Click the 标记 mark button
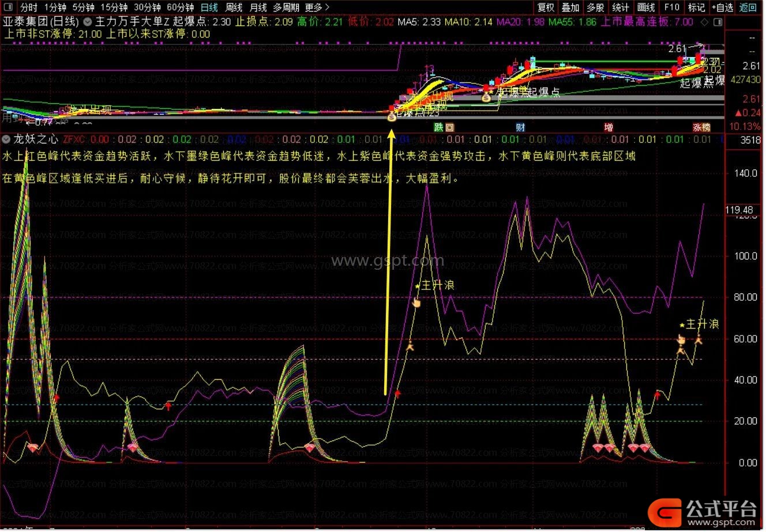This screenshot has height=532, width=766. (697, 7)
